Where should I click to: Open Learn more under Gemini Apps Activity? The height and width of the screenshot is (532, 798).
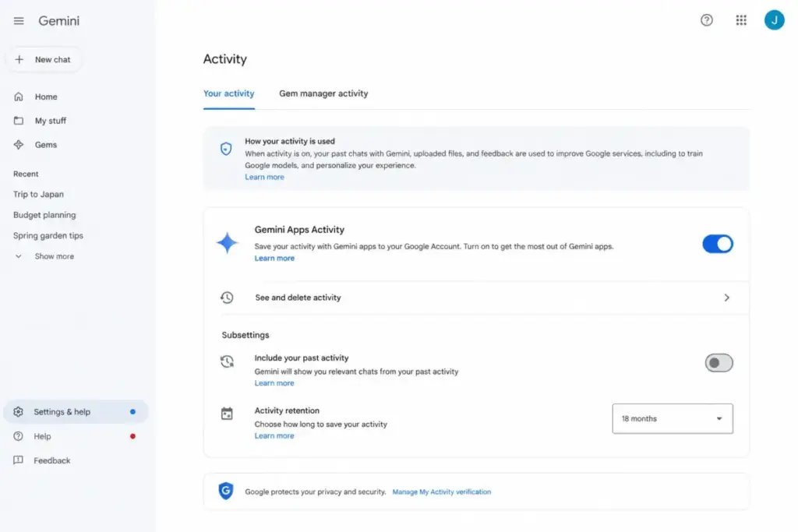tap(274, 259)
